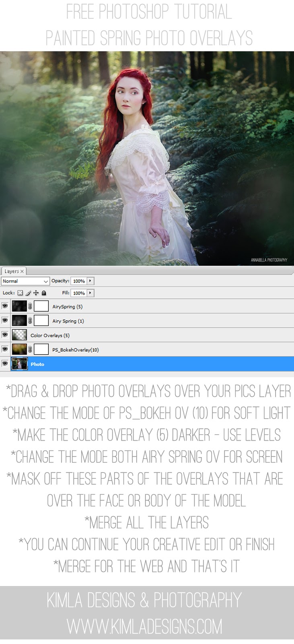294x644 pixels.
Task: Select layer name Airy Spring (1)
Action: [x=68, y=321]
